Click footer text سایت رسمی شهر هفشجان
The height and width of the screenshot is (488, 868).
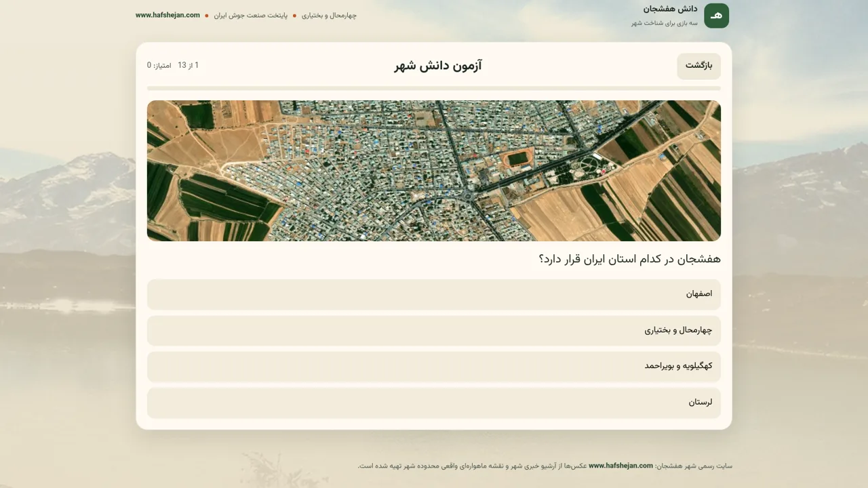(x=693, y=466)
